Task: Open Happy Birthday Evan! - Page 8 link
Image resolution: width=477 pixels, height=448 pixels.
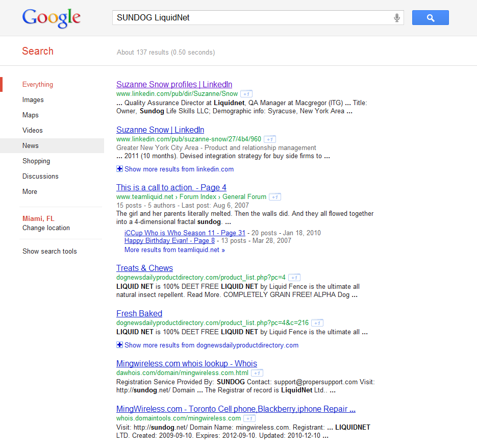Action: tap(169, 241)
